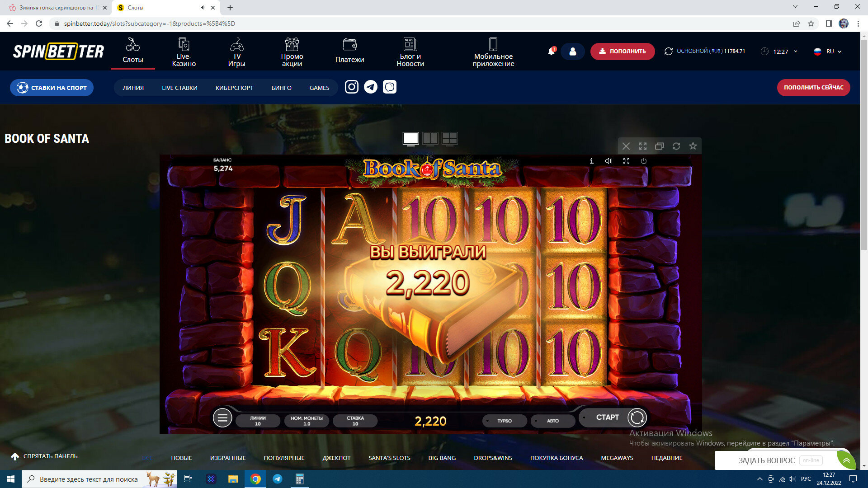Reload the game with the refresh icon
This screenshot has width=868, height=488.
point(676,146)
